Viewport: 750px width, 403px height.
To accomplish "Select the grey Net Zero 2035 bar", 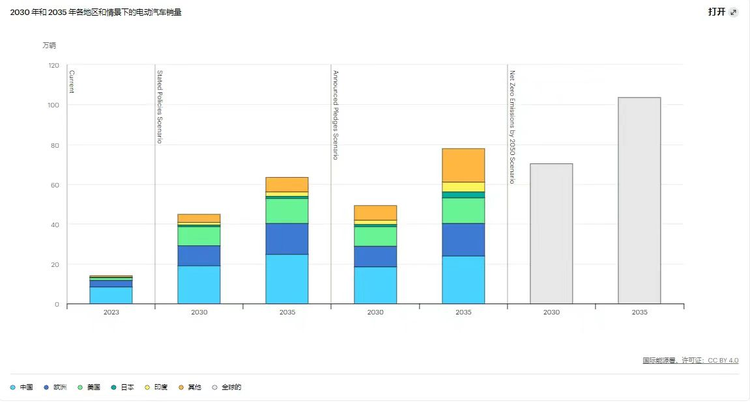I will coord(639,200).
